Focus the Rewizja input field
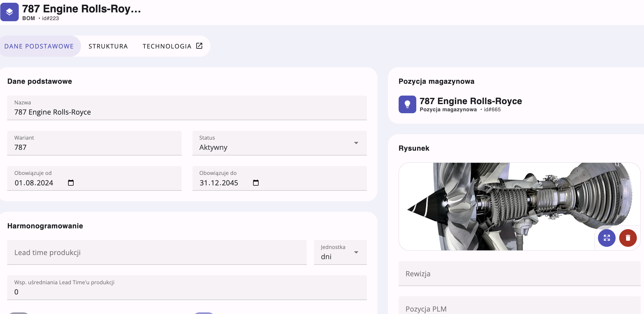The height and width of the screenshot is (314, 644). pyautogui.click(x=519, y=274)
